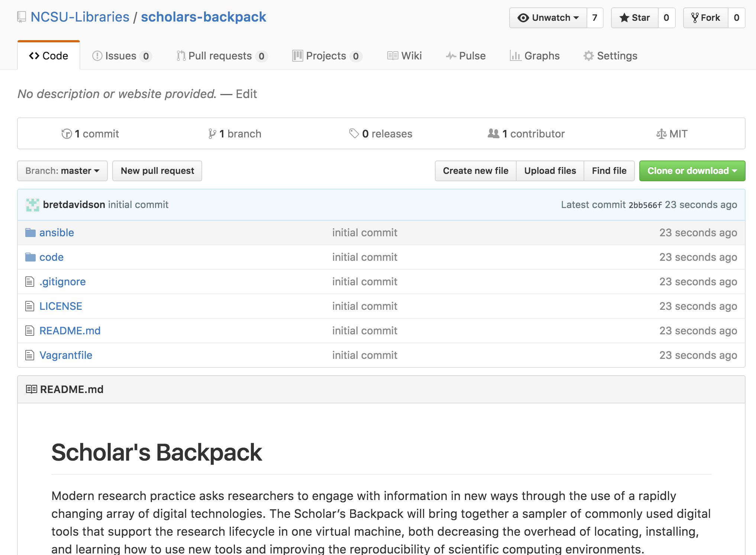Screen dimensions: 756x555
Task: Open latest commit hash 2bb566f
Action: 645,205
